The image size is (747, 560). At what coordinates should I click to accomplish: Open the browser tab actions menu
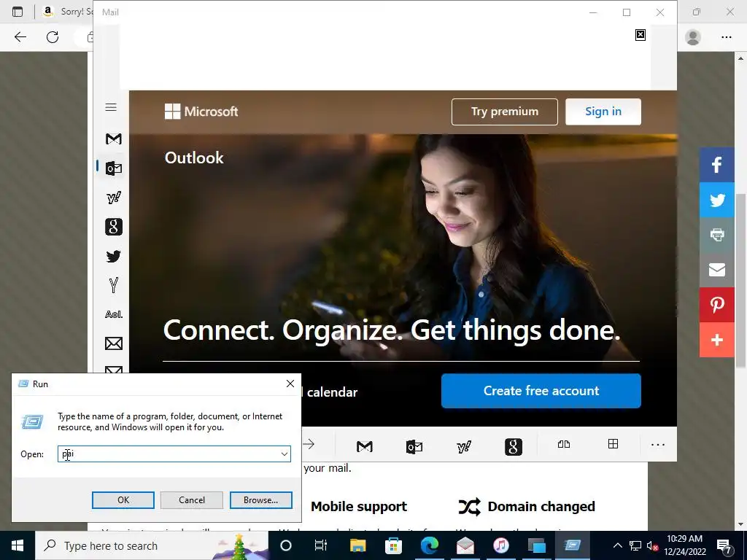coord(18,12)
